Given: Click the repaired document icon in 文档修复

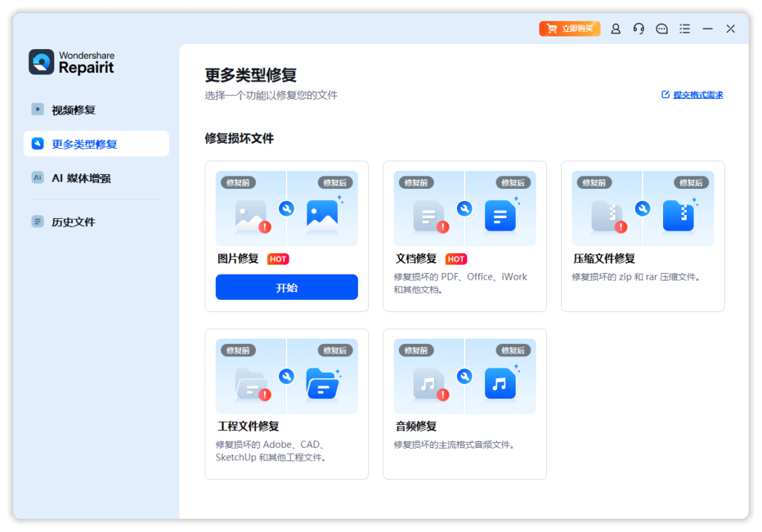Looking at the screenshot, I should 501,214.
